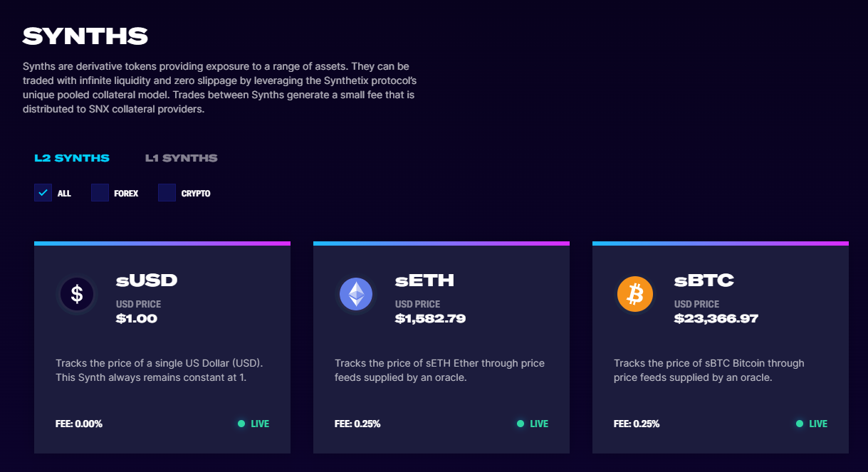The image size is (868, 472).
Task: Enable the CRYPTO filter checkbox
Action: coord(167,193)
